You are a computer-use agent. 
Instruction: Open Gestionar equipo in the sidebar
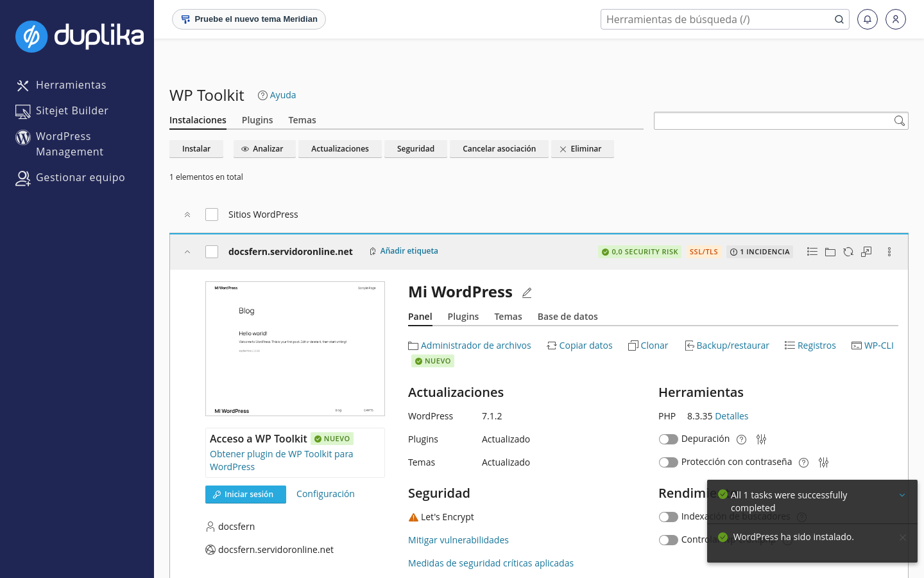pos(70,178)
